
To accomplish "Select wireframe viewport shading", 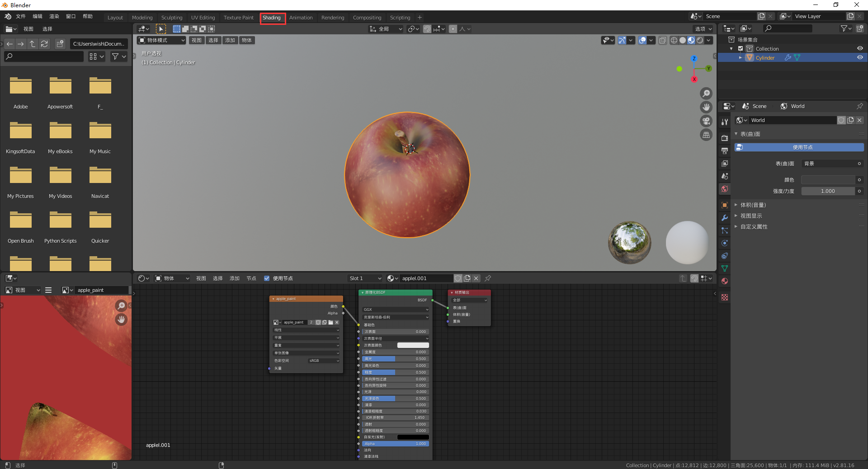I will pyautogui.click(x=674, y=40).
